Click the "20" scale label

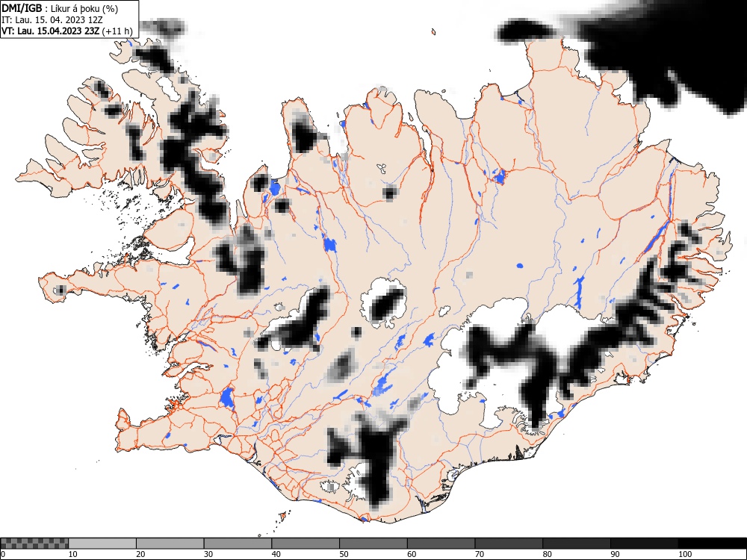[x=140, y=554]
